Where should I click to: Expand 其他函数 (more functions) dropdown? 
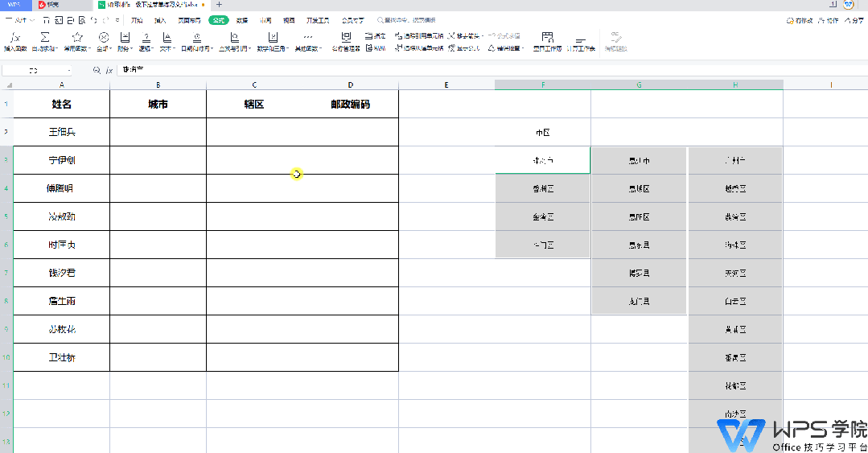point(308,41)
